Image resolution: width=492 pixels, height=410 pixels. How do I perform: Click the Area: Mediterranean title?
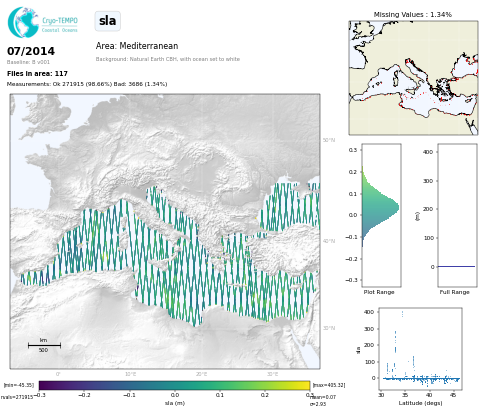[137, 46]
